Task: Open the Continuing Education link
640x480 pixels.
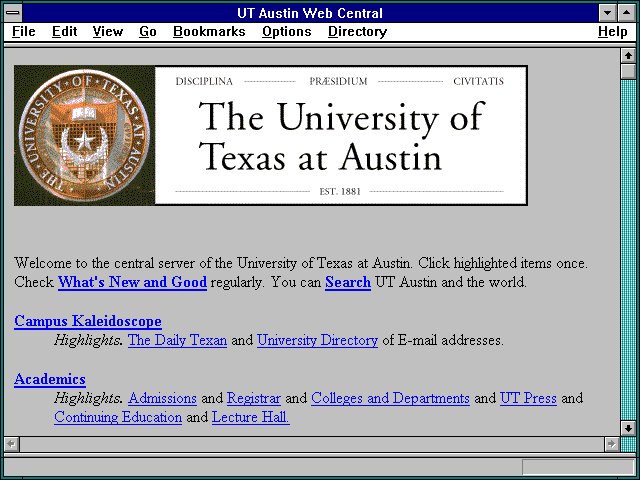Action: pos(118,417)
